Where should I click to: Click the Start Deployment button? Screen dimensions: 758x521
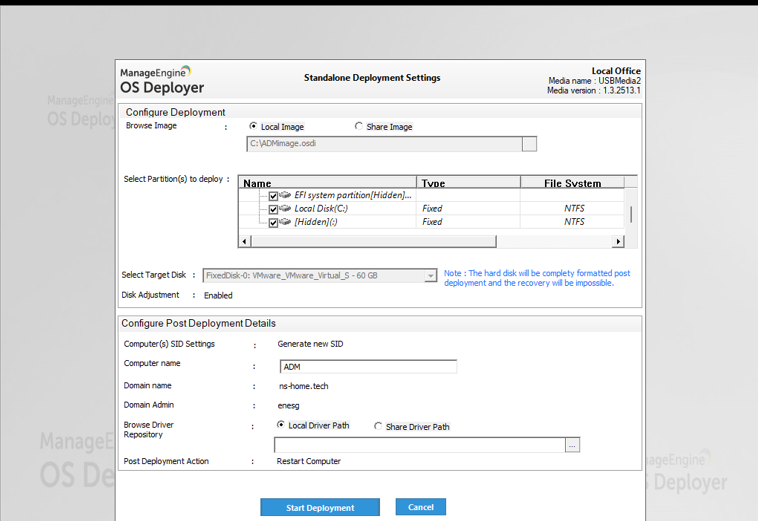320,507
